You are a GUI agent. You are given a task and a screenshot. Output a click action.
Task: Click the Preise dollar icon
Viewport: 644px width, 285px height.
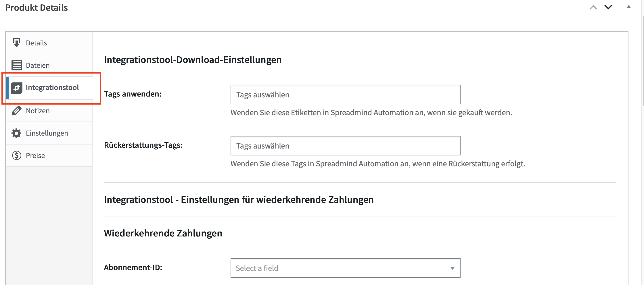[x=17, y=155]
